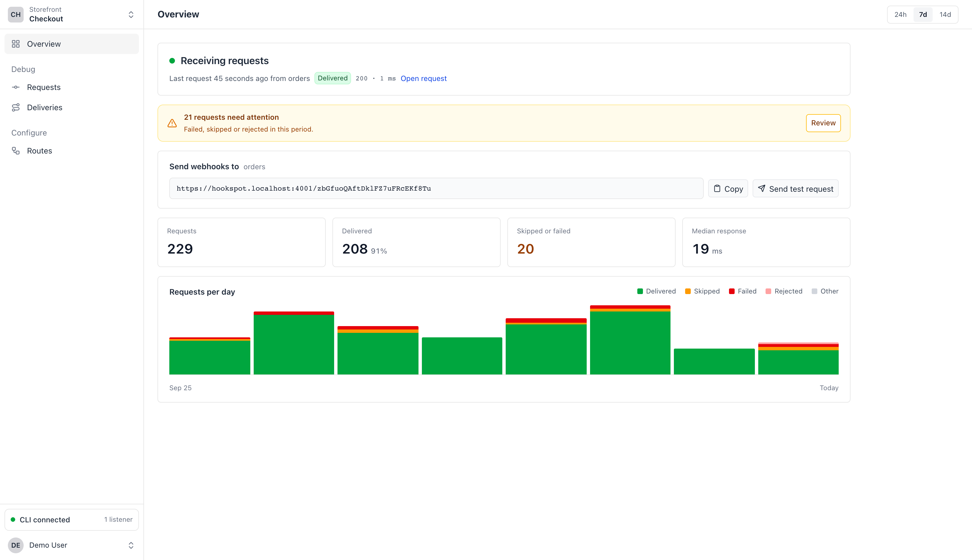Image resolution: width=972 pixels, height=560 pixels.
Task: Click the paper plane icon on Send test request
Action: point(762,188)
